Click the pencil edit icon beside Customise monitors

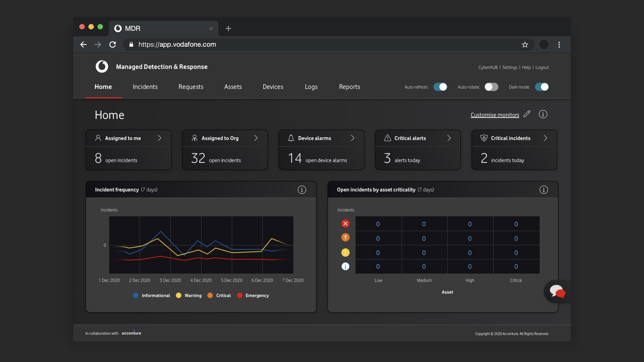click(x=527, y=114)
